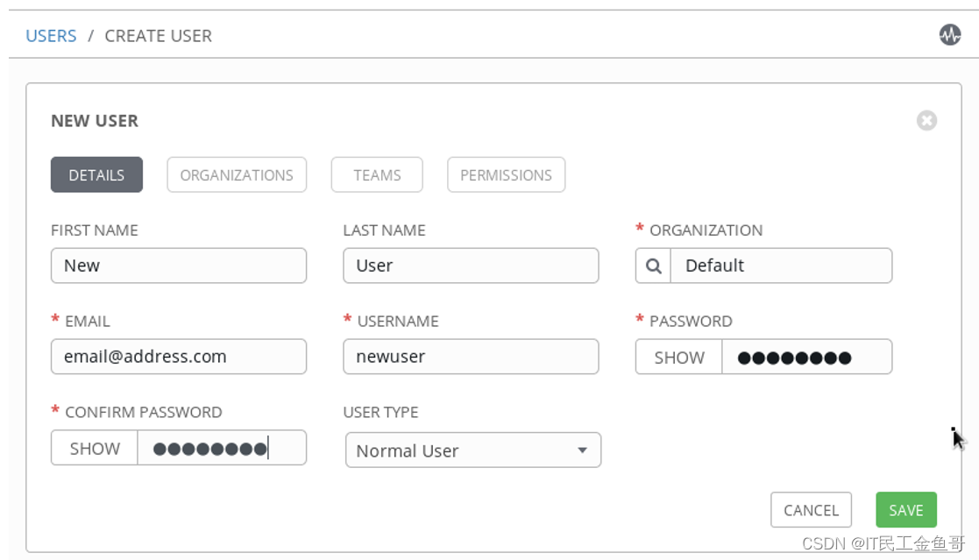This screenshot has width=979, height=560.
Task: Go to Users breadcrumb link
Action: click(x=51, y=36)
